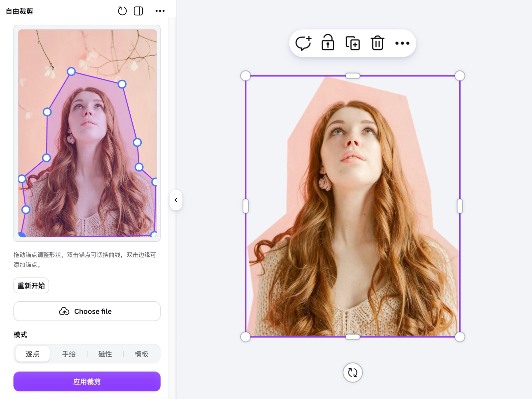This screenshot has height=399, width=532.
Task: Switch to 磁性 mode
Action: click(x=105, y=354)
